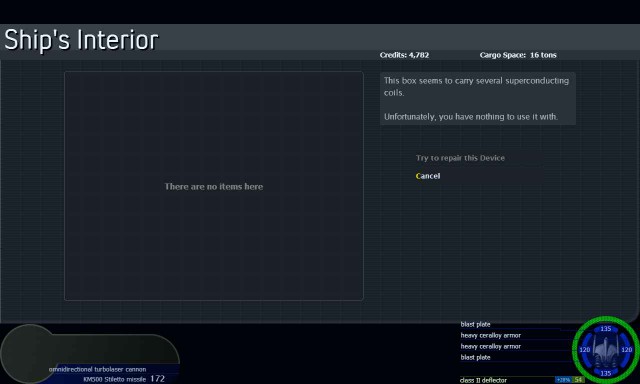The width and height of the screenshot is (640, 384).
Task: Click the class II deflector label
Action: tap(483, 380)
